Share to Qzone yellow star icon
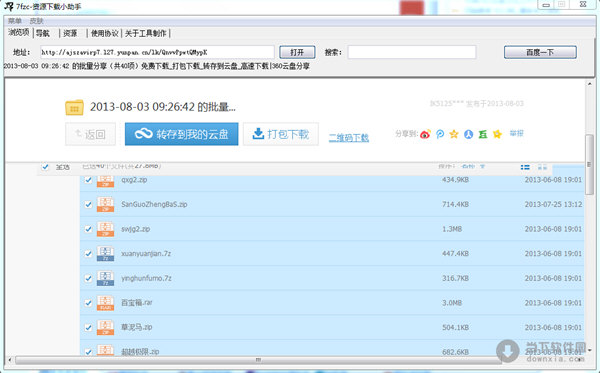 coord(497,134)
